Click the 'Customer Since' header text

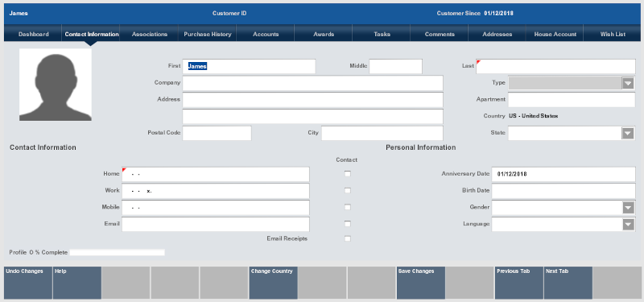pos(458,14)
